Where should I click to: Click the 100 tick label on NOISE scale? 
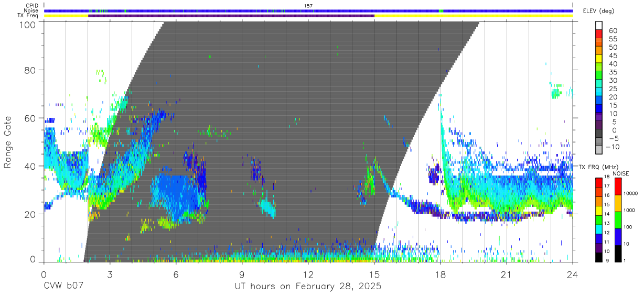pyautogui.click(x=628, y=227)
